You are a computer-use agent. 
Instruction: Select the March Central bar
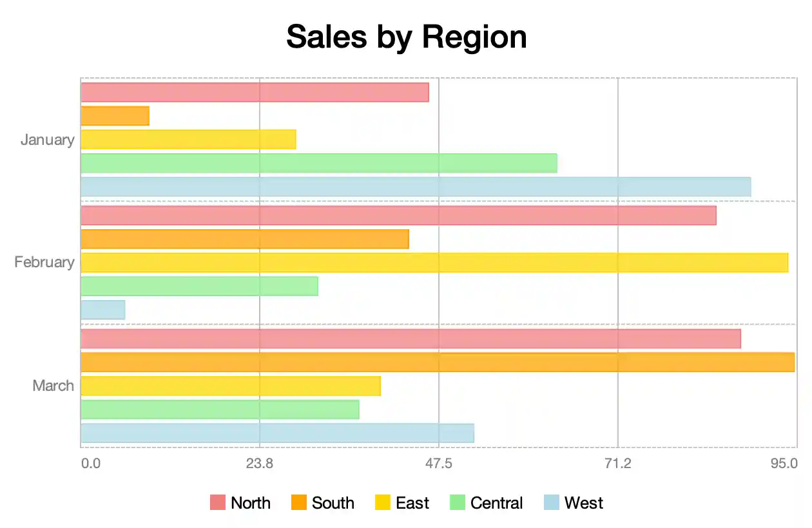[220, 410]
